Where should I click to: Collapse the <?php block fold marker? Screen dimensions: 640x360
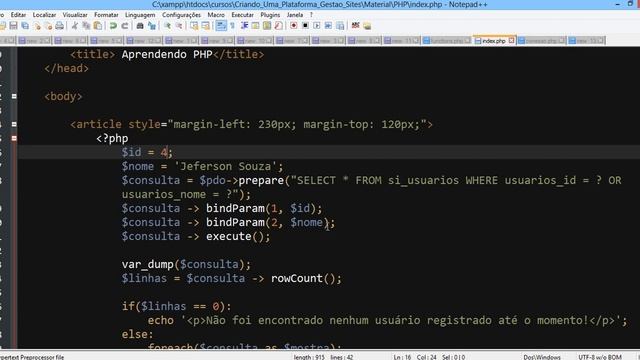[x=14, y=138]
